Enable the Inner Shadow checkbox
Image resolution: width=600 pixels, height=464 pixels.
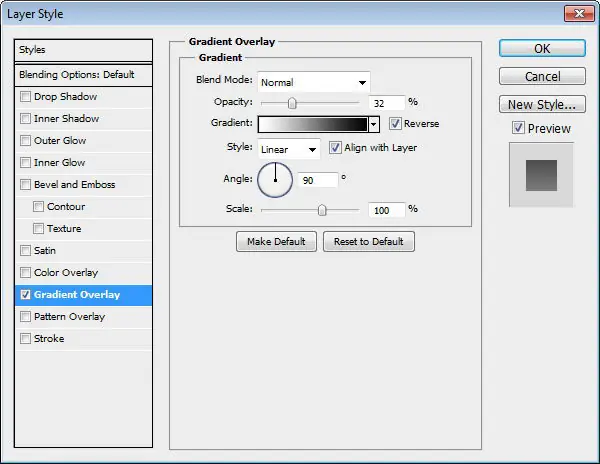[x=25, y=119]
